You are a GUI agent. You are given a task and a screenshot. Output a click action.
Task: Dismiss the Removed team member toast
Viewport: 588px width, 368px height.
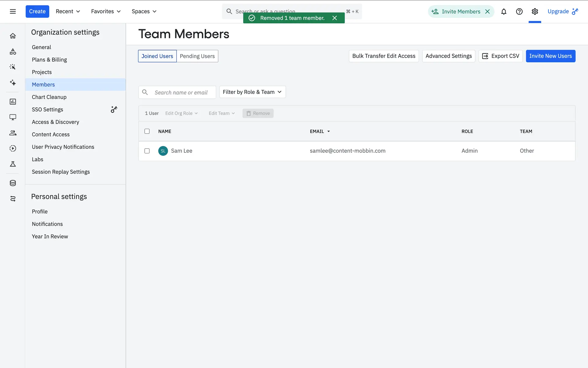point(335,18)
